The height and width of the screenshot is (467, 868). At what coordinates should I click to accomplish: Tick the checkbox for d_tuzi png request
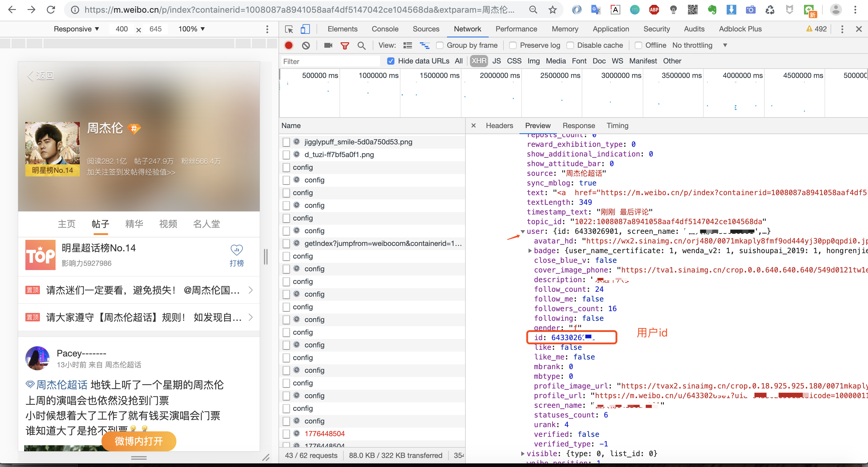click(x=286, y=155)
